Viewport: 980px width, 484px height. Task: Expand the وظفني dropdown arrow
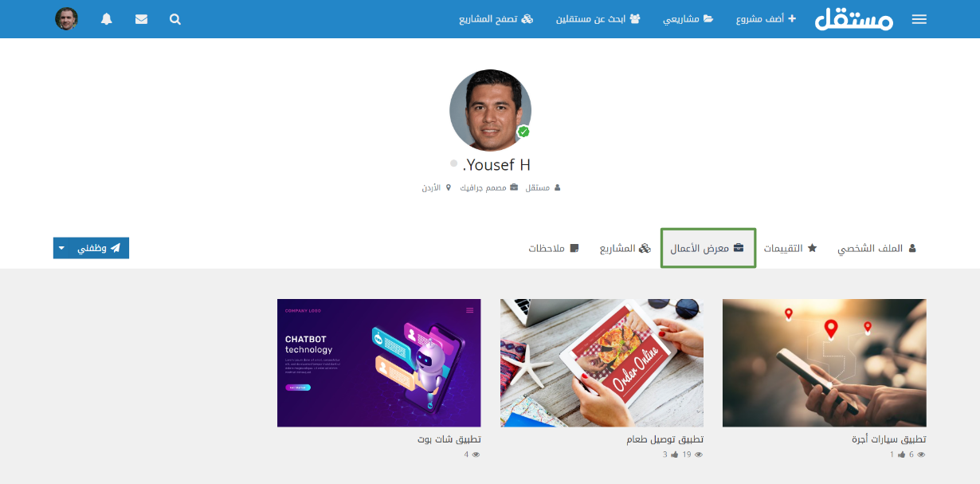pyautogui.click(x=62, y=249)
